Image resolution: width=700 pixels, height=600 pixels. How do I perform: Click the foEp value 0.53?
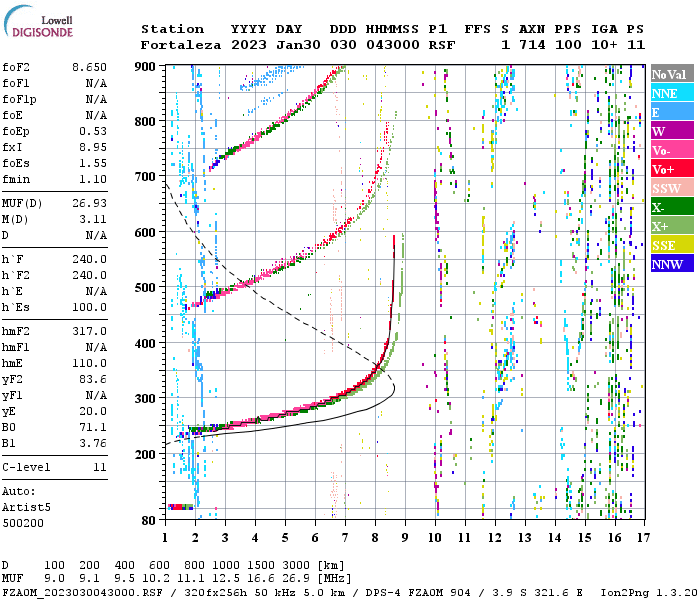[93, 131]
